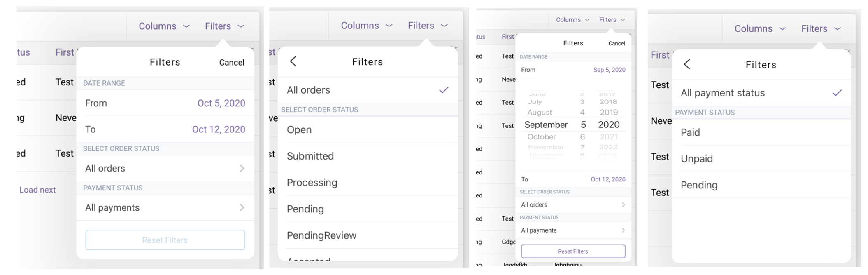Cancel the filters popup showing Sep 5, 2020
The height and width of the screenshot is (275, 868).
[616, 43]
